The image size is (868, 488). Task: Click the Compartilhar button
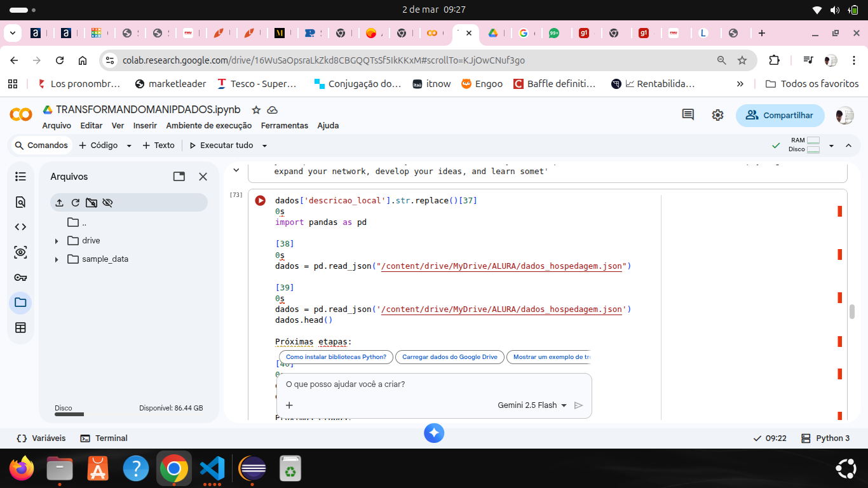(x=780, y=115)
